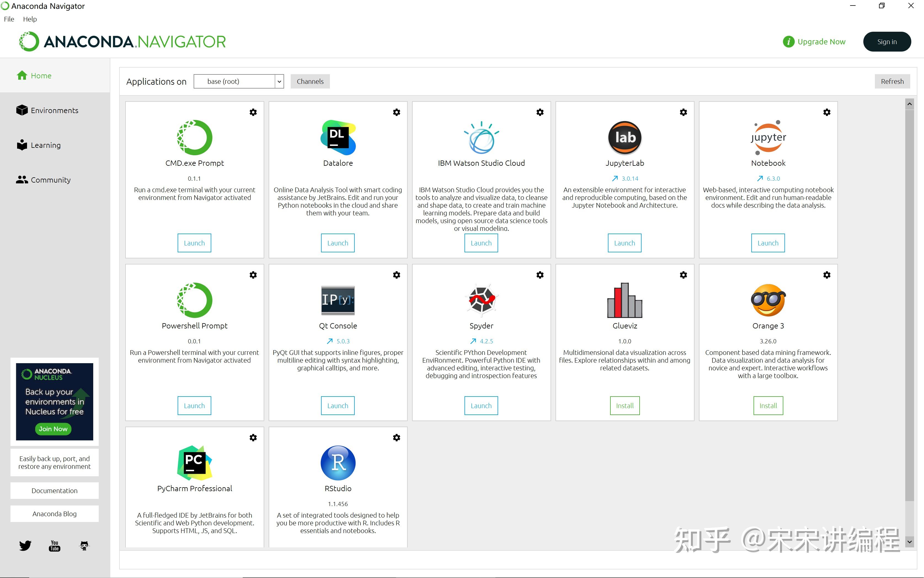The width and height of the screenshot is (924, 578).
Task: Open the File menu
Action: coord(8,19)
